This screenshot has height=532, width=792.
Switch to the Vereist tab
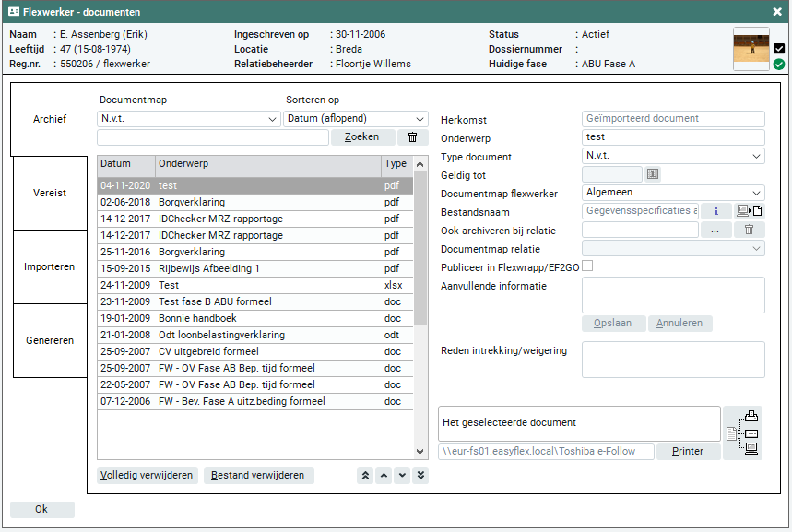tap(50, 194)
